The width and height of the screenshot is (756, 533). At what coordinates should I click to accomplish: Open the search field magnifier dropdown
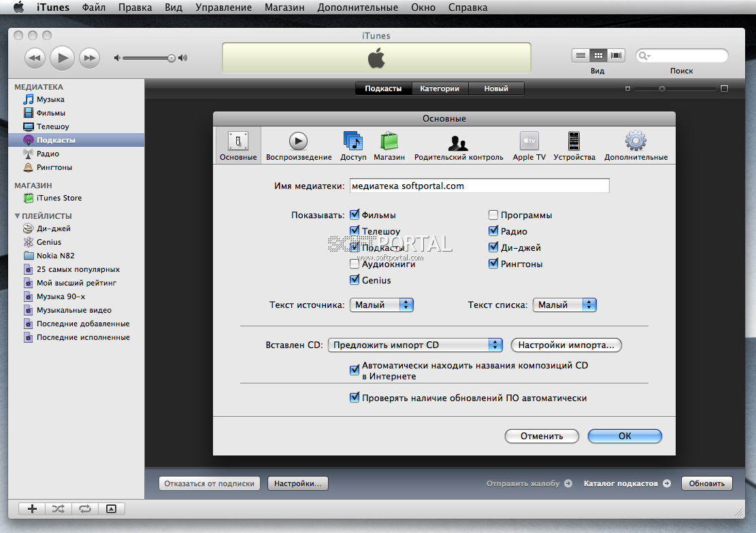(x=644, y=56)
